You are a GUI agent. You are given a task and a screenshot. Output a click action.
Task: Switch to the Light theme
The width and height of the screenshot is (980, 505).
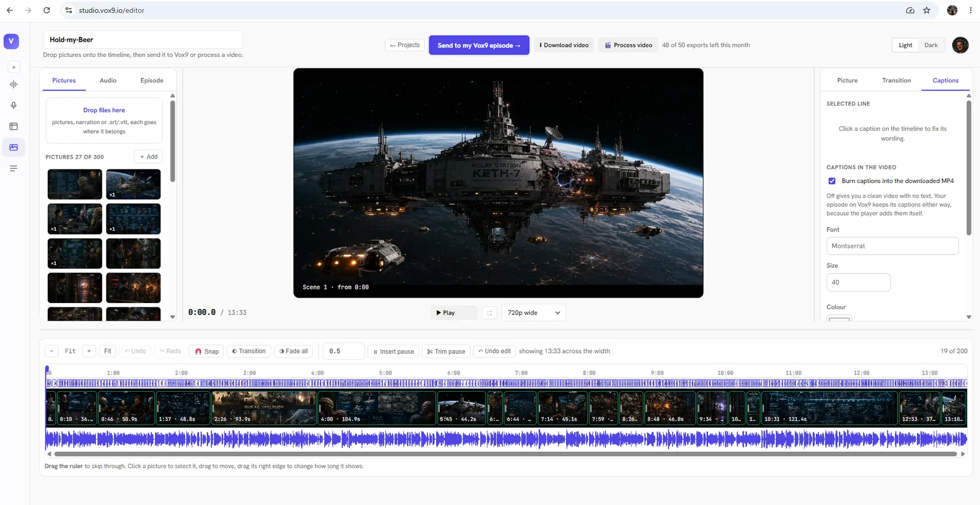(x=905, y=45)
